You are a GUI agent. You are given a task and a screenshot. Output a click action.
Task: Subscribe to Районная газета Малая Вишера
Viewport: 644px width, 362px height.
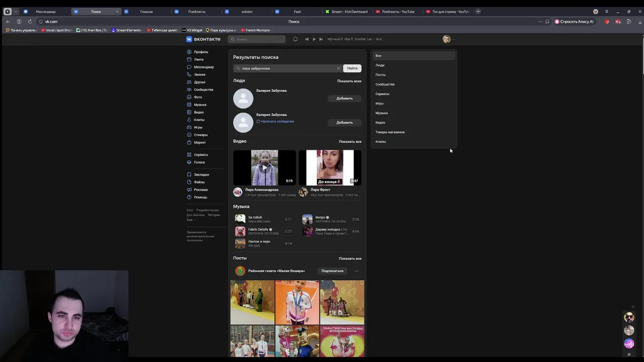pos(333,271)
